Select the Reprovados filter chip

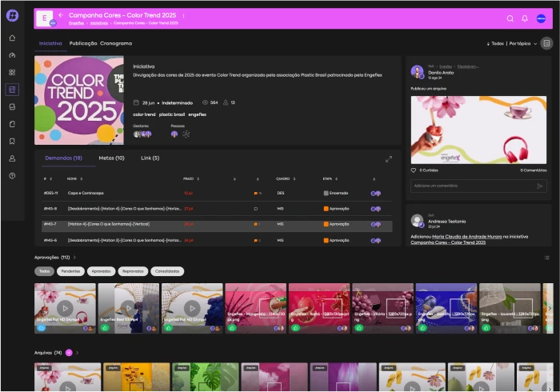tap(132, 271)
